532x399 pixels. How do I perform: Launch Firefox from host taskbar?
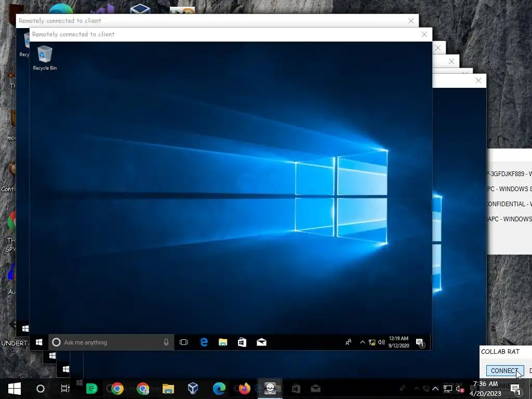tap(244, 389)
